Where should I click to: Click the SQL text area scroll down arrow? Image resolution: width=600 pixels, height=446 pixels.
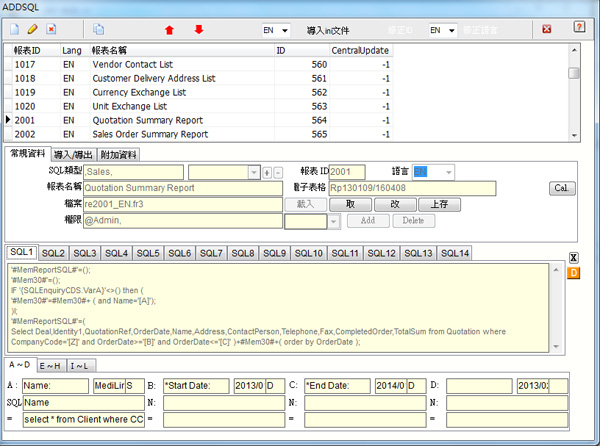point(556,347)
